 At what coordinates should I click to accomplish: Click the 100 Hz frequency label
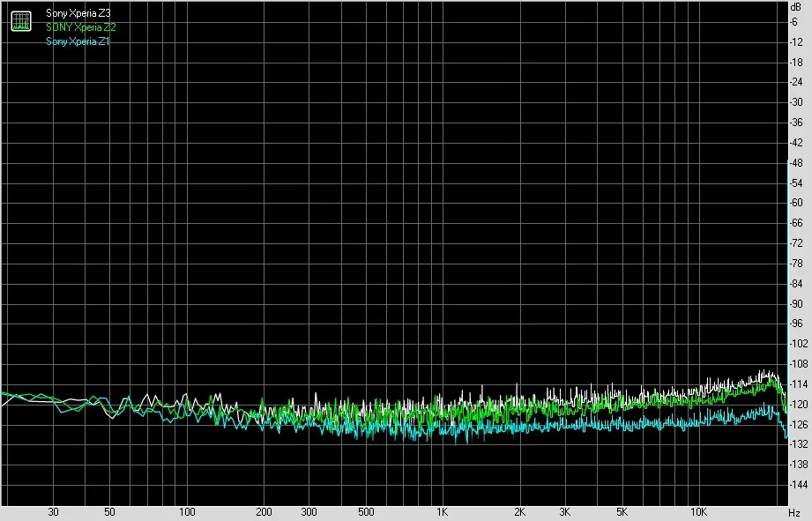(x=187, y=512)
